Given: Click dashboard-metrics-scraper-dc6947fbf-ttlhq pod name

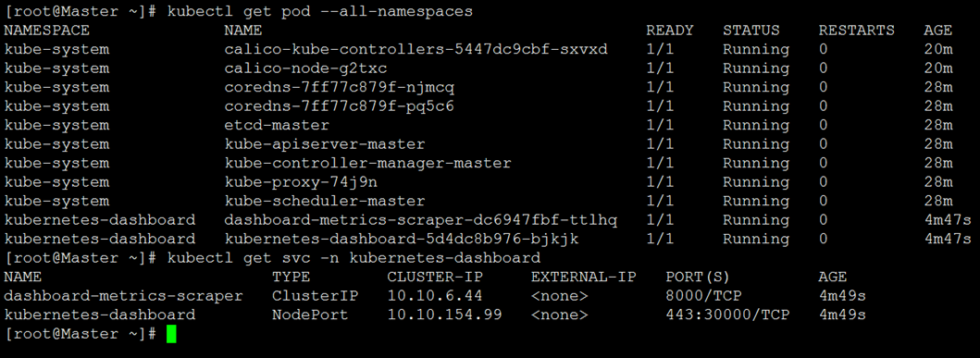Looking at the screenshot, I should pyautogui.click(x=421, y=220).
